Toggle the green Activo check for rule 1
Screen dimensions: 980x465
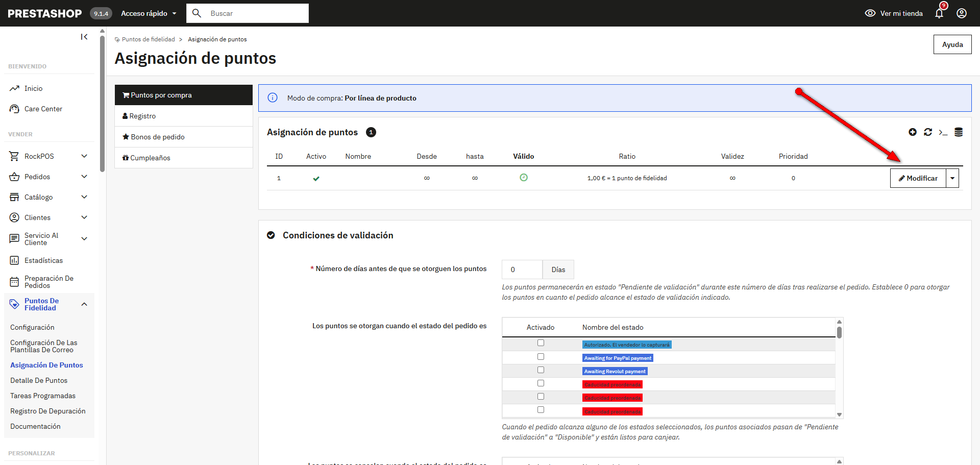316,179
